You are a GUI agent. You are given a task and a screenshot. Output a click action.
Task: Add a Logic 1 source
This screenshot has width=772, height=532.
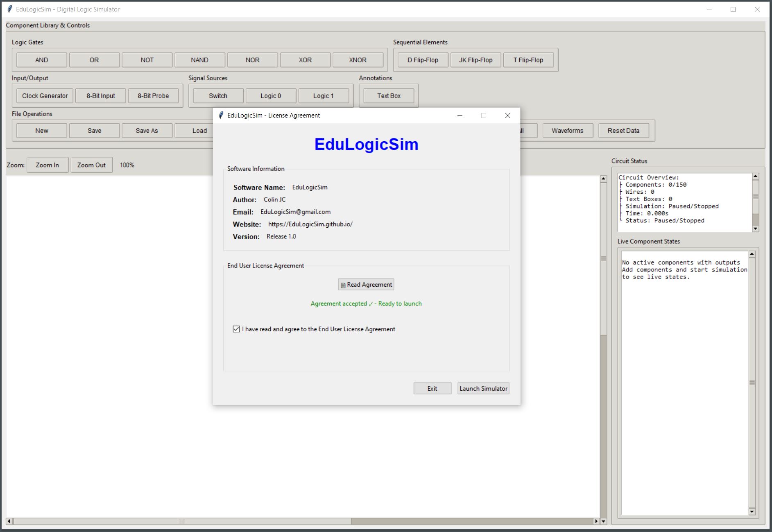(324, 96)
